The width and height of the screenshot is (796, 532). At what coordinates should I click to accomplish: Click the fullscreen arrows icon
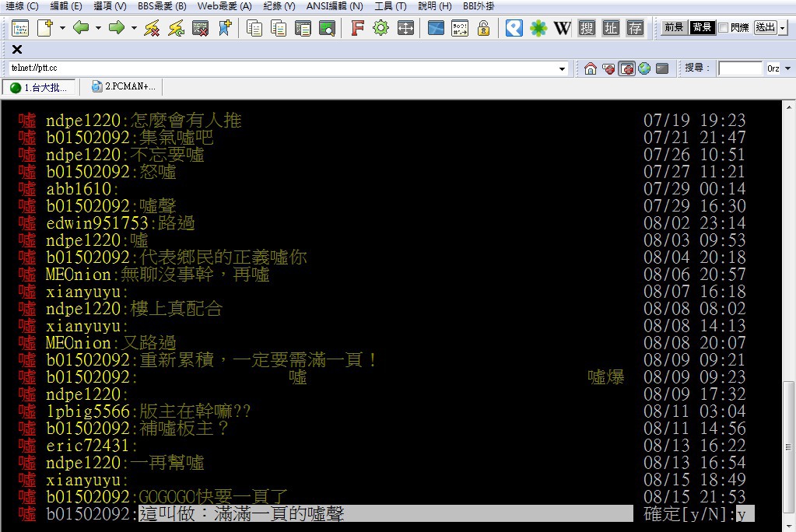(405, 28)
